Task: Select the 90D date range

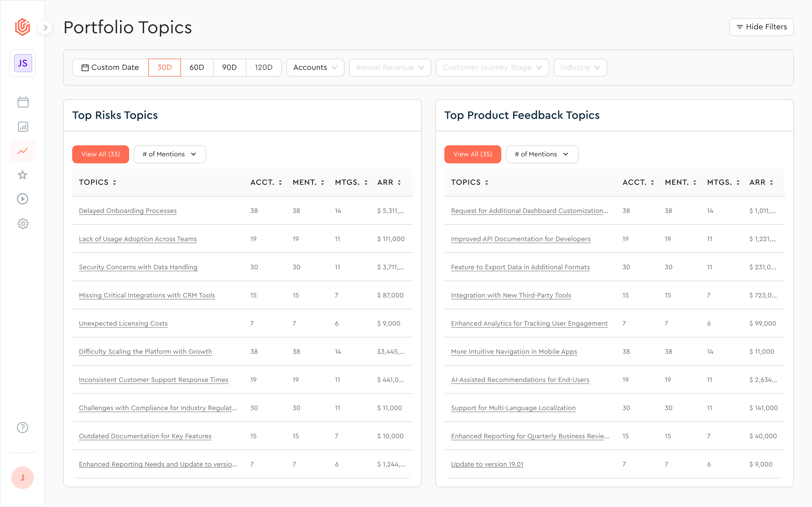Action: [x=230, y=67]
